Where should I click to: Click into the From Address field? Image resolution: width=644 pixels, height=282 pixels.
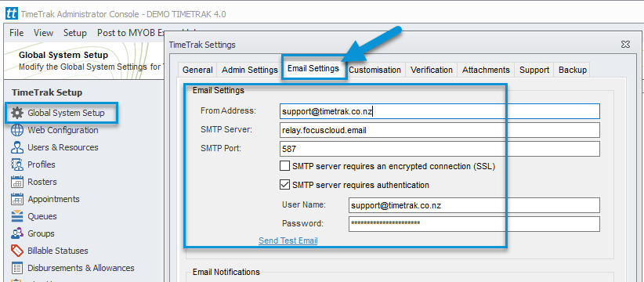[440, 111]
